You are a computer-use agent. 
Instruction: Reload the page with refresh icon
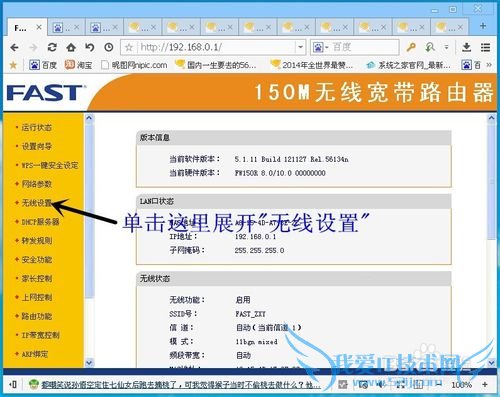(x=52, y=47)
